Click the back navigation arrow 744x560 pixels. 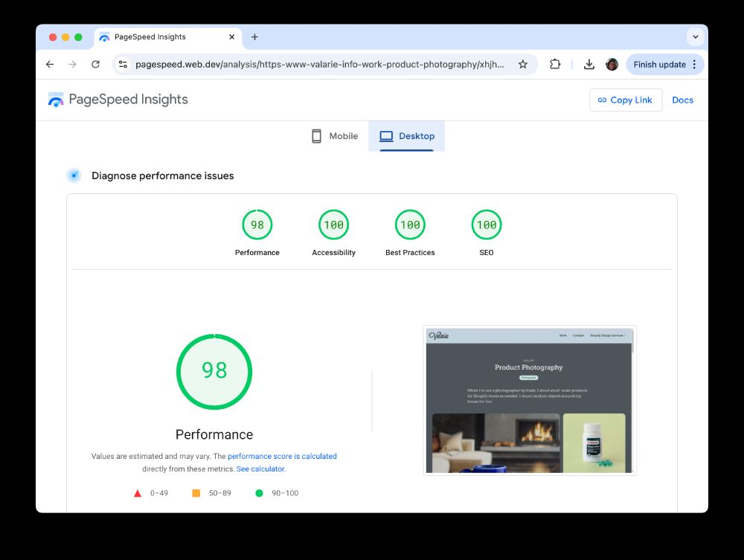(49, 64)
